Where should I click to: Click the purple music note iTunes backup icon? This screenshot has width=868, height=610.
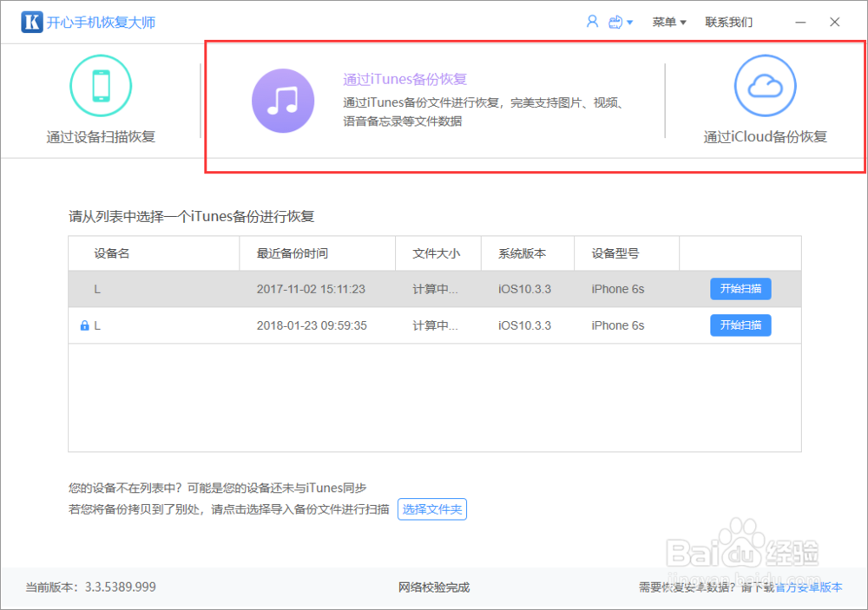(x=283, y=101)
